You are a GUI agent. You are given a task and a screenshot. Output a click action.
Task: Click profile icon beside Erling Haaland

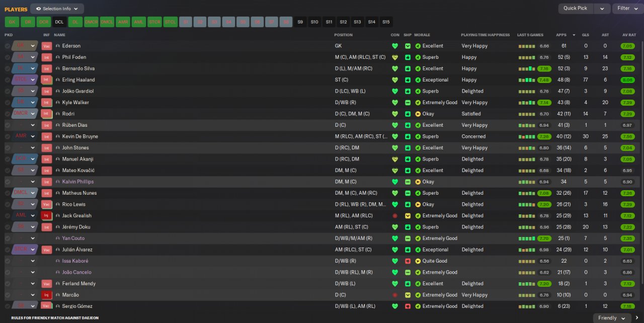click(x=58, y=80)
